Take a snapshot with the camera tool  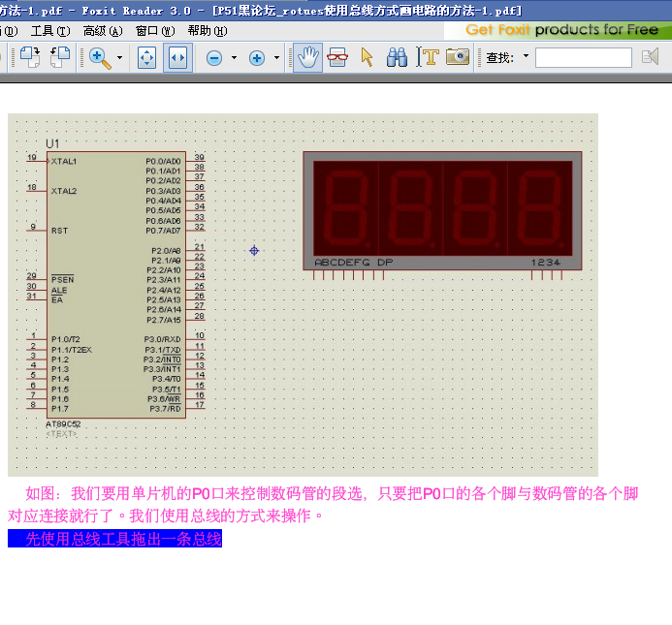pyautogui.click(x=458, y=56)
